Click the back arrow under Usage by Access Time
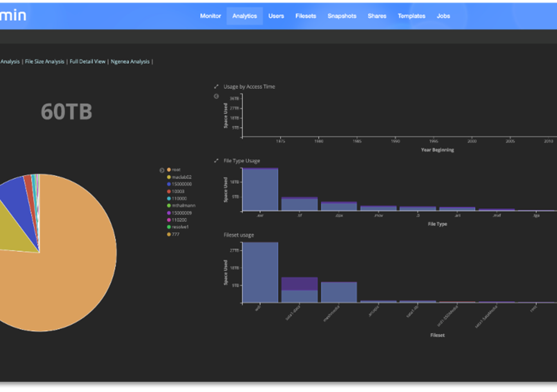Screen dimensions: 557x392 coord(216,96)
